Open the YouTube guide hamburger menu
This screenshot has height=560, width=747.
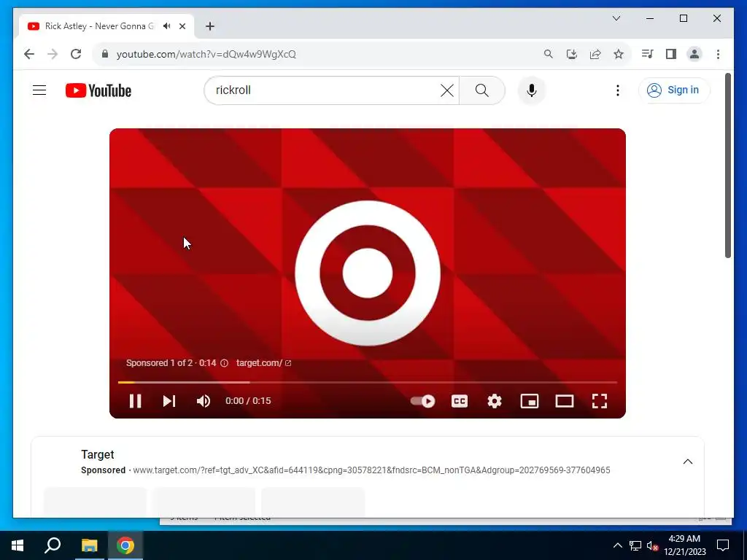(x=39, y=90)
